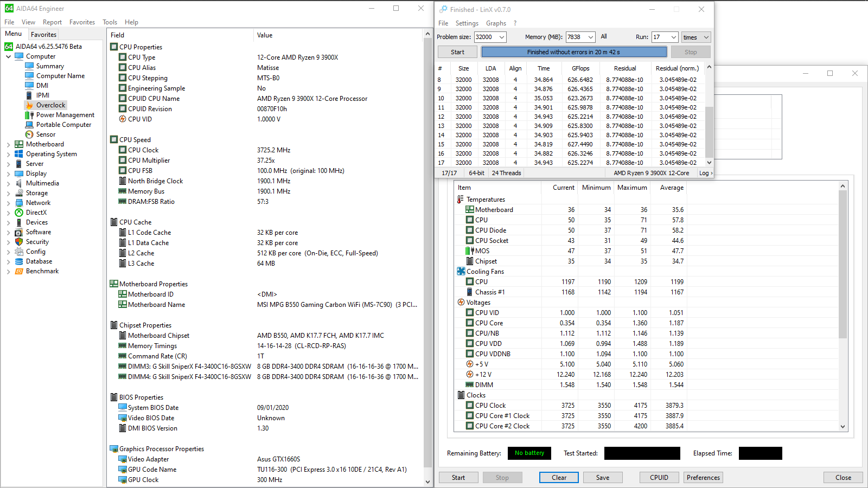Screen dimensions: 868x488
Task: Open the AIDA64 Report menu
Action: coord(52,22)
